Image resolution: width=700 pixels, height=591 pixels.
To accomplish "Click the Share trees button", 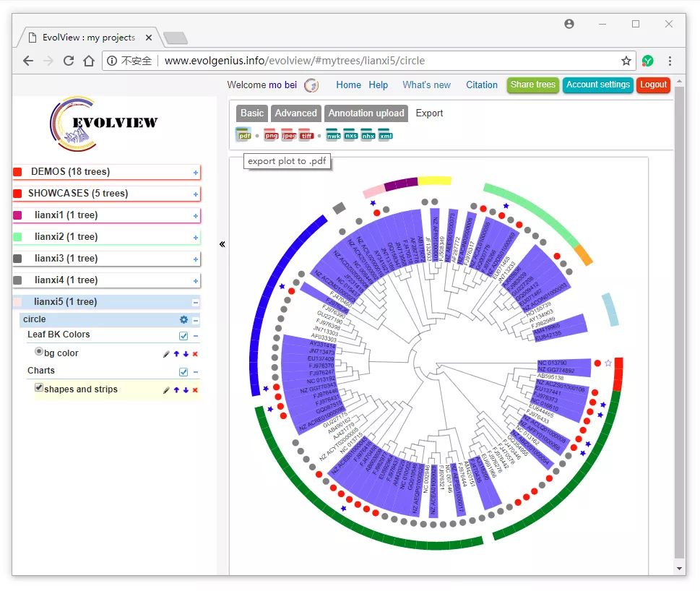I will point(533,85).
